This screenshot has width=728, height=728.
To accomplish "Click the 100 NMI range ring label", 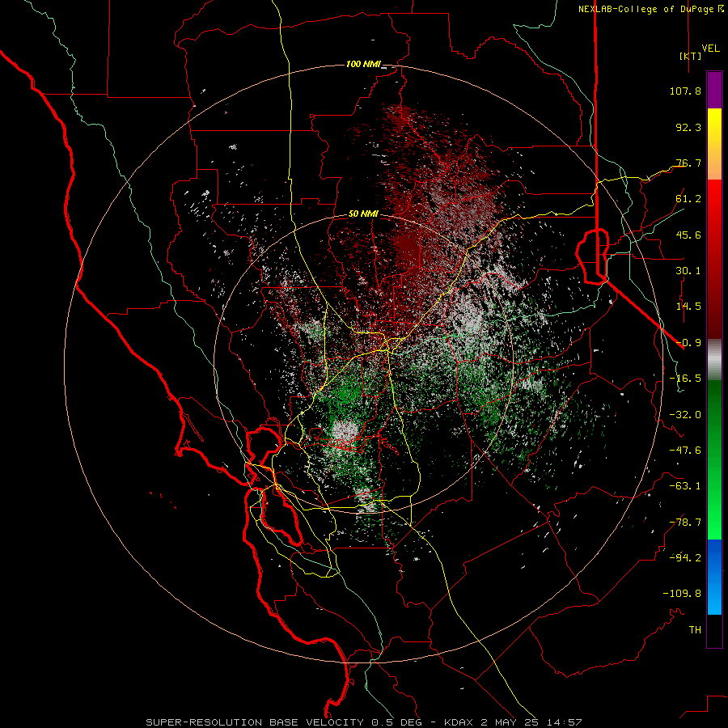I will (363, 64).
